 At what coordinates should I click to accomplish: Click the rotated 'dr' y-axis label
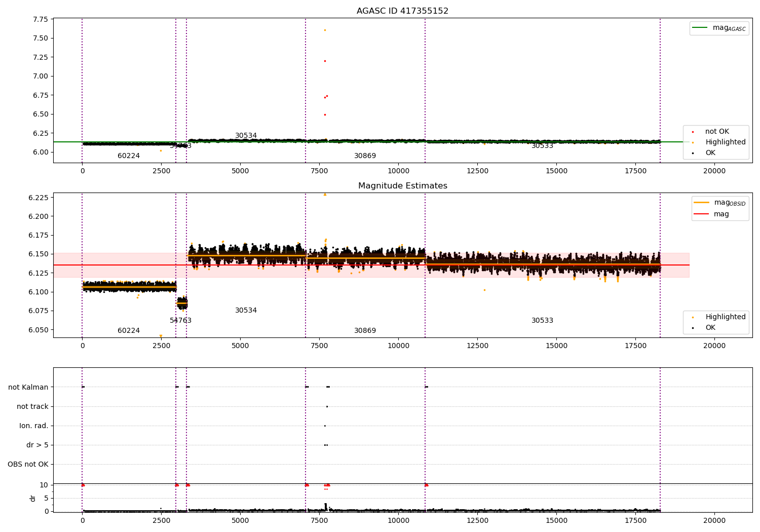[x=33, y=498]
